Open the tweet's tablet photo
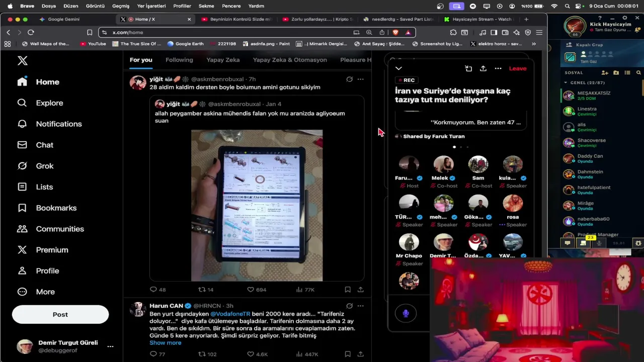 tap(257, 205)
